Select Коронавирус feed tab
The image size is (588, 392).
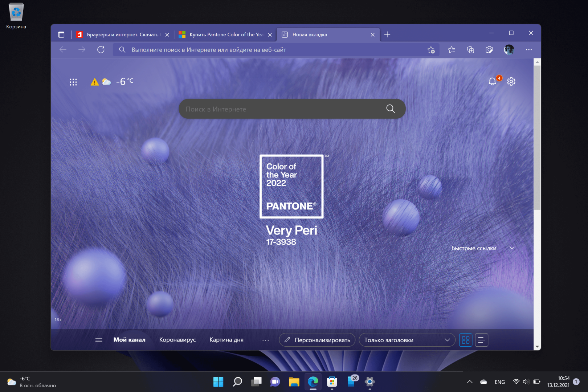tap(177, 340)
